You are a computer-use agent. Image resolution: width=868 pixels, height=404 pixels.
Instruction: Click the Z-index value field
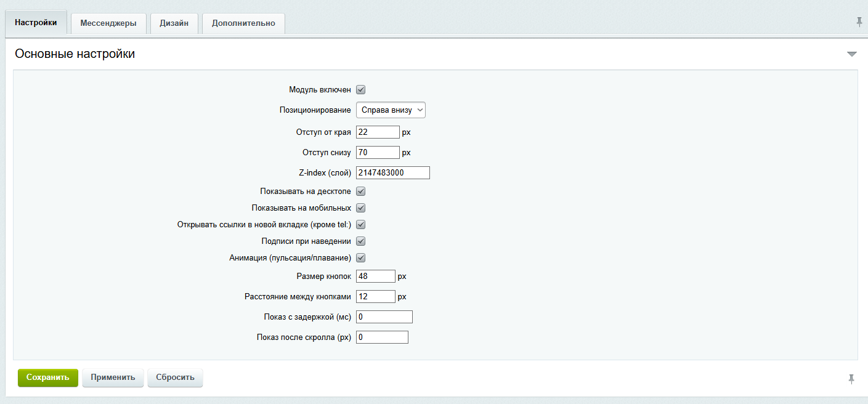(392, 172)
